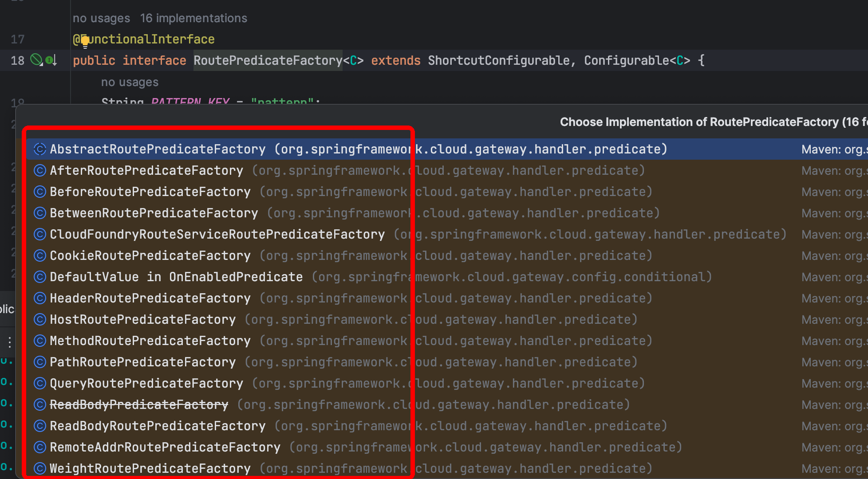Click 'no usages' hint above PATTERN_KEY
868x479 pixels.
tap(130, 82)
